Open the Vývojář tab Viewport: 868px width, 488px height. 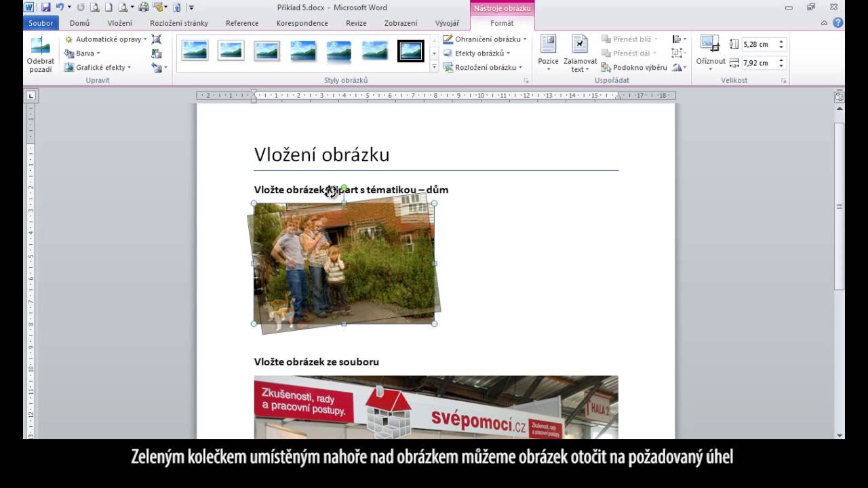[446, 23]
